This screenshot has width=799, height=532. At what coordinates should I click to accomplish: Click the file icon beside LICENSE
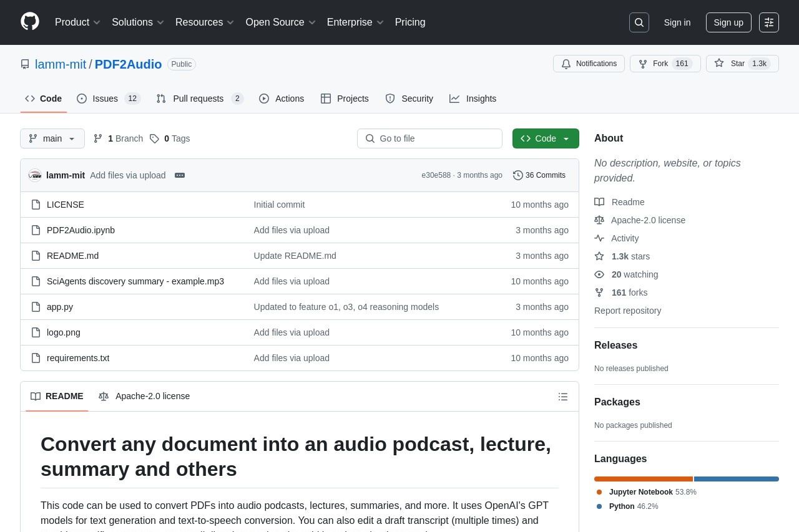pos(36,205)
